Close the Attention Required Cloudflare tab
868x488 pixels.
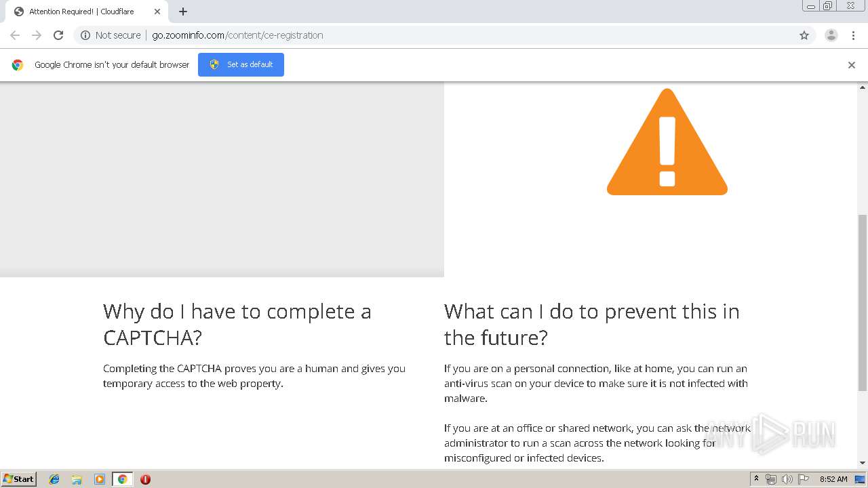157,12
